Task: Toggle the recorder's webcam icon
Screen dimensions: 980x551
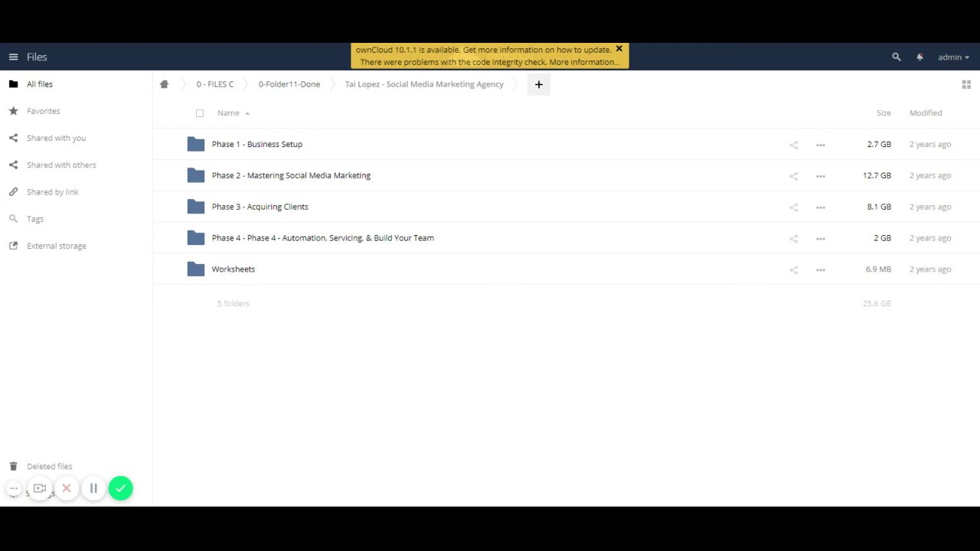Action: click(x=40, y=488)
